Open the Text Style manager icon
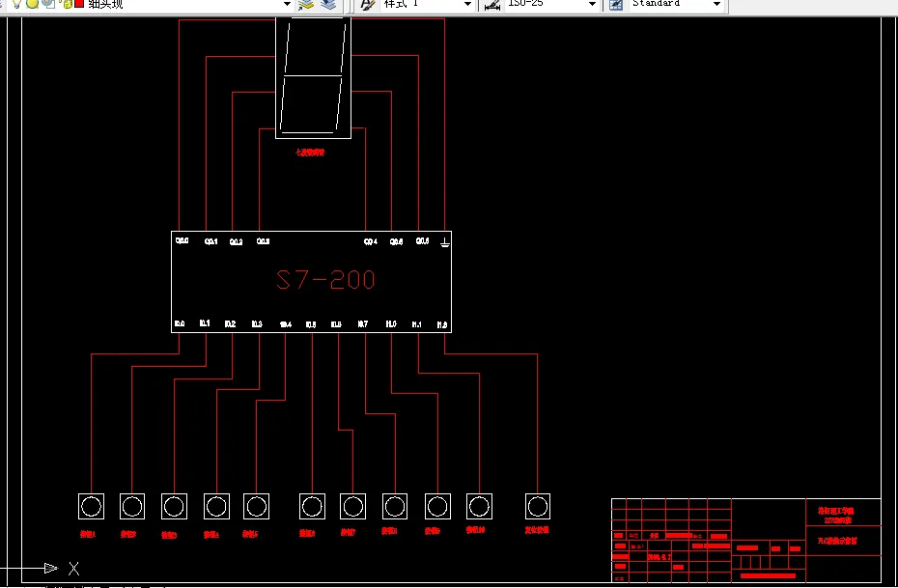 tap(368, 5)
